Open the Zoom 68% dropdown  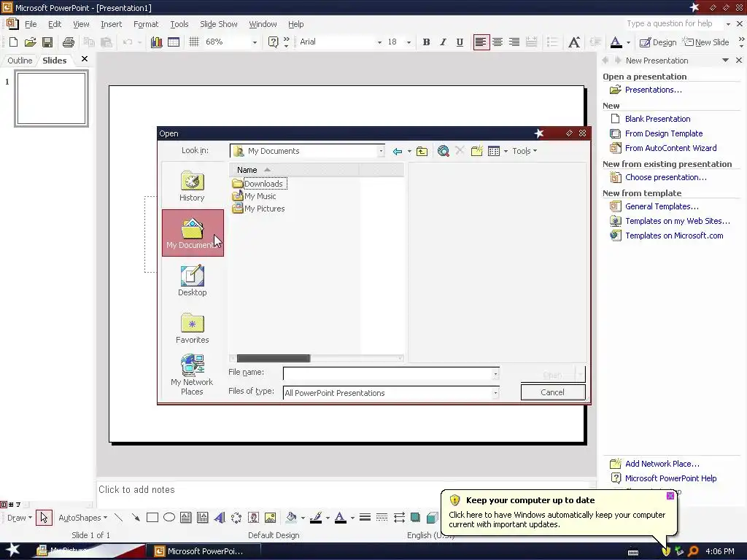[255, 42]
